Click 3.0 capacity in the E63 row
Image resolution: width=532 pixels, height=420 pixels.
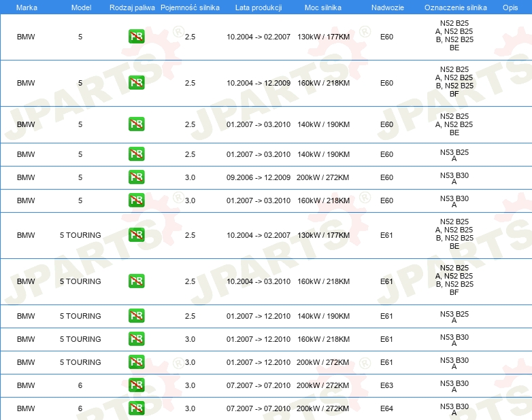point(190,385)
